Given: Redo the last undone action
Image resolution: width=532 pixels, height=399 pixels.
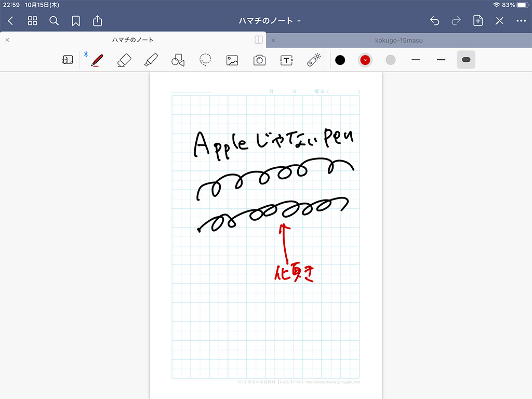Looking at the screenshot, I should [x=456, y=21].
